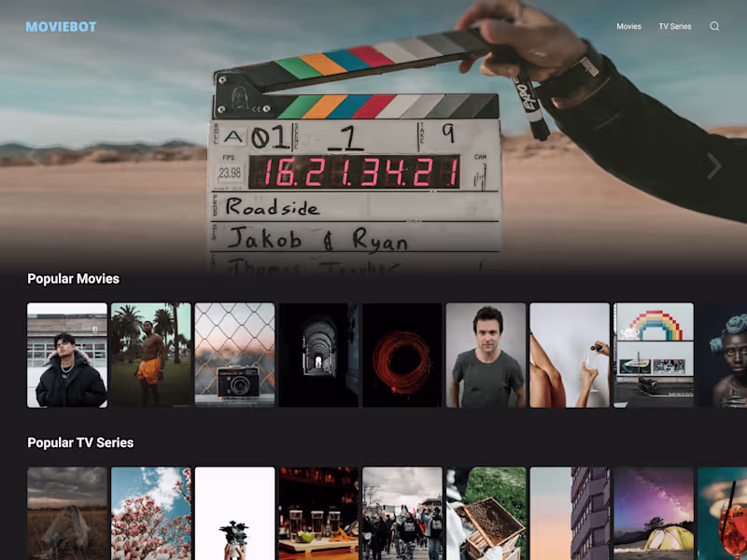Open movie poster with dark arched tunnel
The width and height of the screenshot is (747, 560).
[318, 356]
